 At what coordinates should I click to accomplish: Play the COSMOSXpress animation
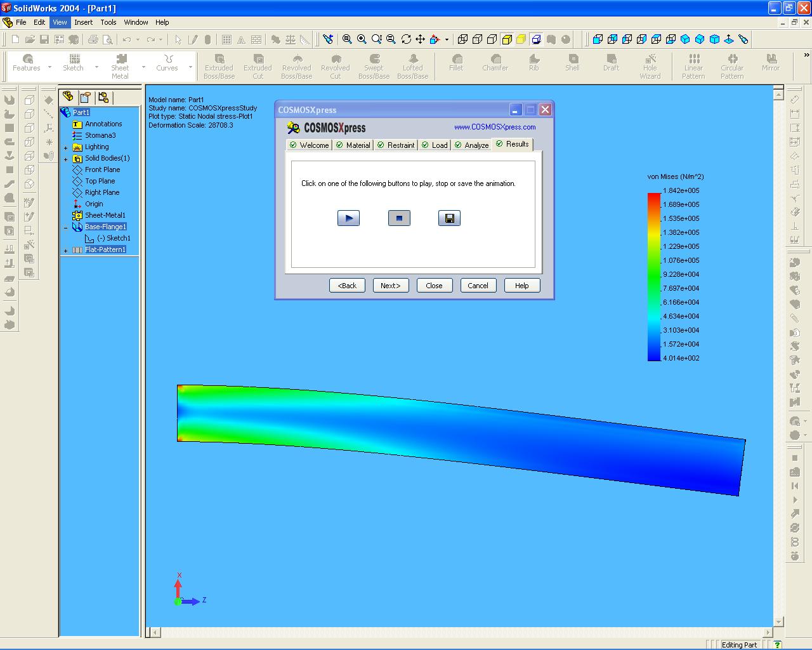348,218
